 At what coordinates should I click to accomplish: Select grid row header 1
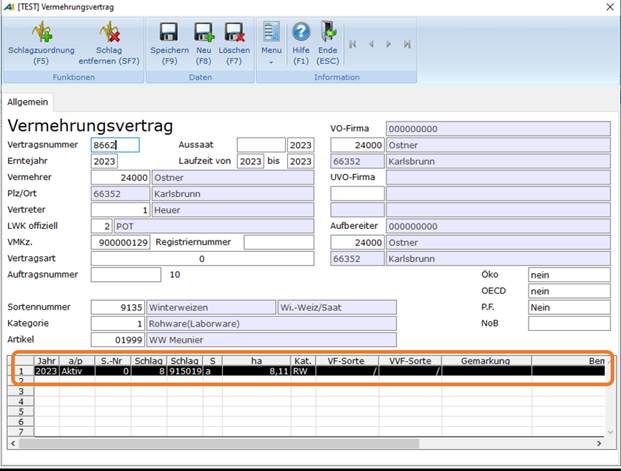(21, 371)
